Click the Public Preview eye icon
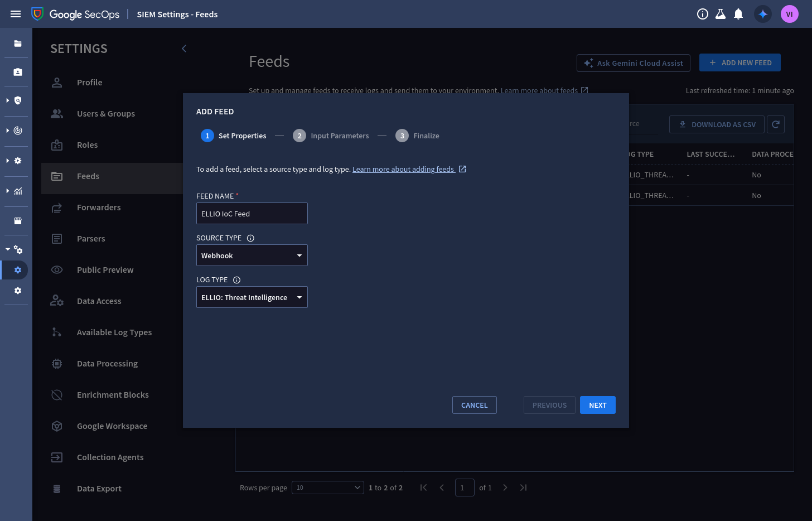This screenshot has height=521, width=812. [x=57, y=270]
